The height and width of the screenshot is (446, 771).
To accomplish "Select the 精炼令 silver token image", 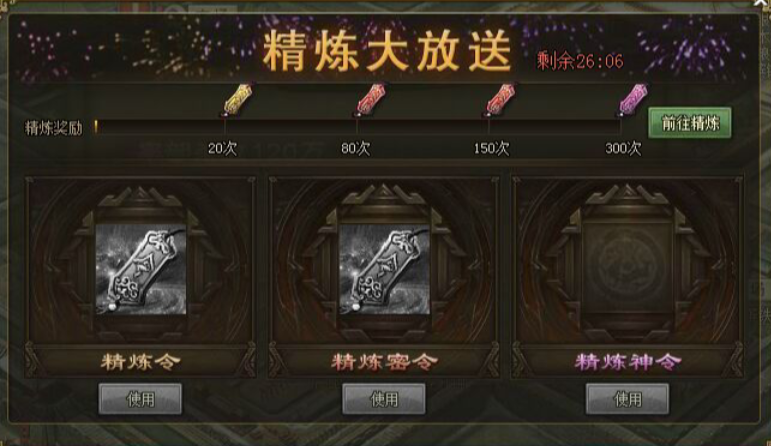I will click(x=141, y=269).
